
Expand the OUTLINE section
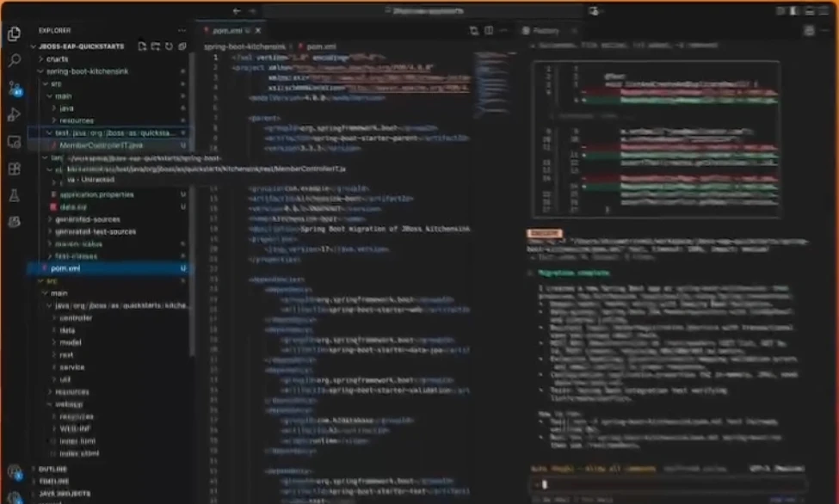pos(53,470)
